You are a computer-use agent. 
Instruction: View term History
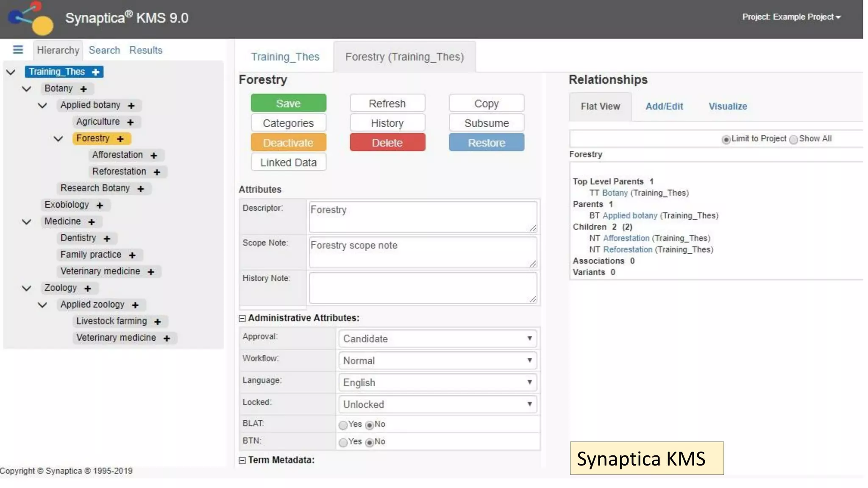click(387, 123)
